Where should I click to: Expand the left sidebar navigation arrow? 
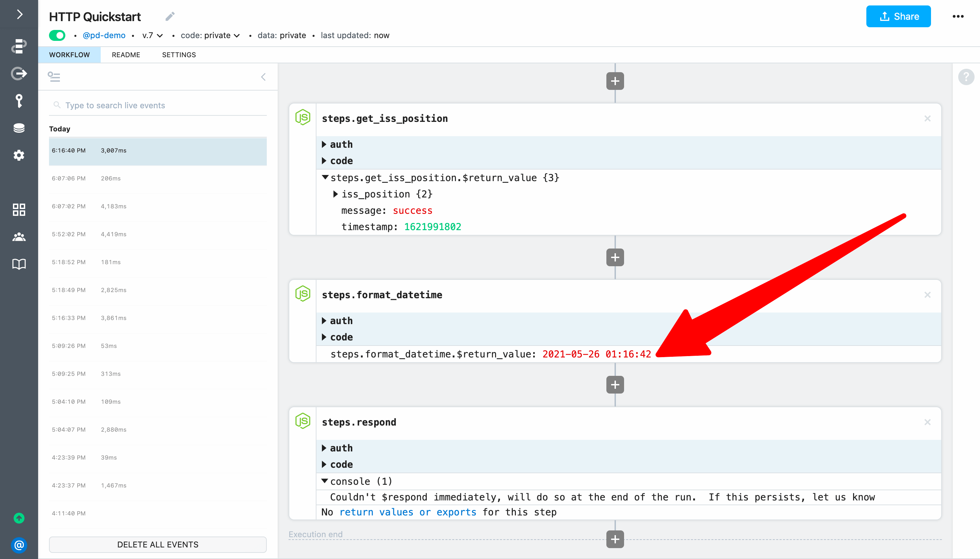(x=20, y=15)
